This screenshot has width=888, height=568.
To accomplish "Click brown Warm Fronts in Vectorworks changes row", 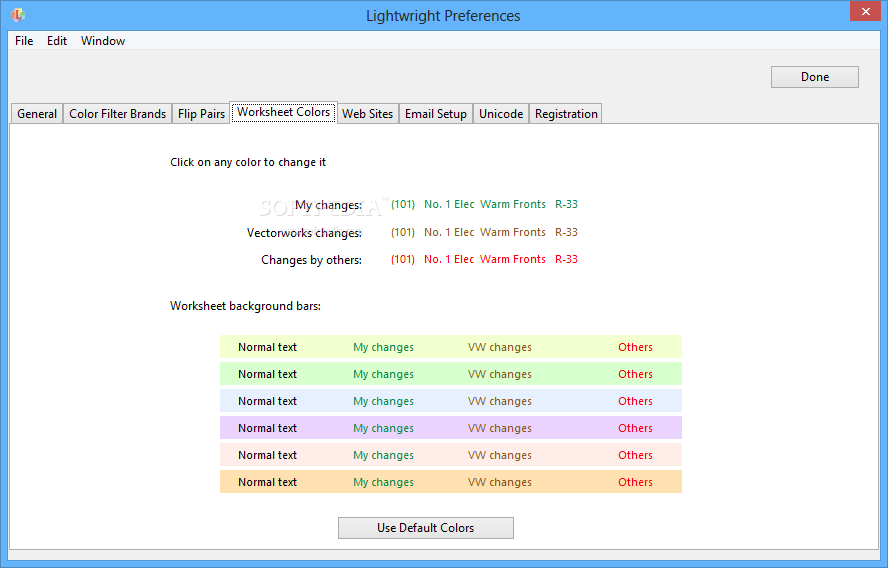I will (513, 232).
